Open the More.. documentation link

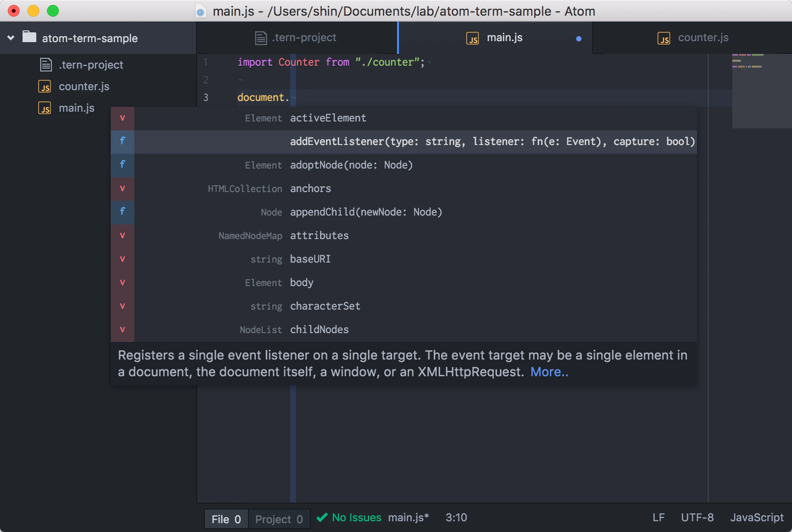click(549, 372)
